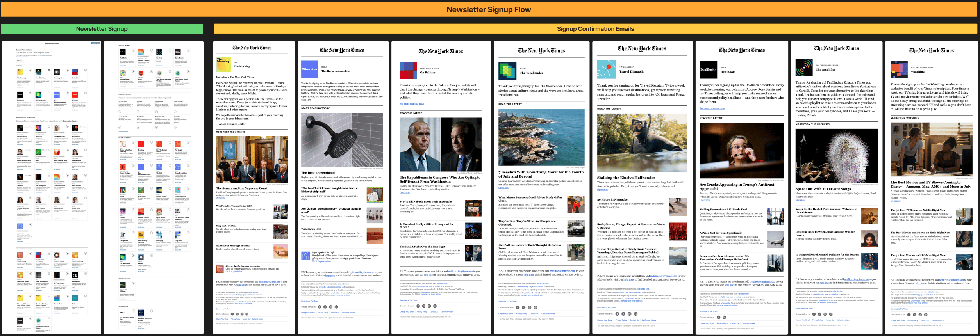Click 'See more business news' in DealBook email
Viewport: 980px width, 336px height.
point(712,108)
